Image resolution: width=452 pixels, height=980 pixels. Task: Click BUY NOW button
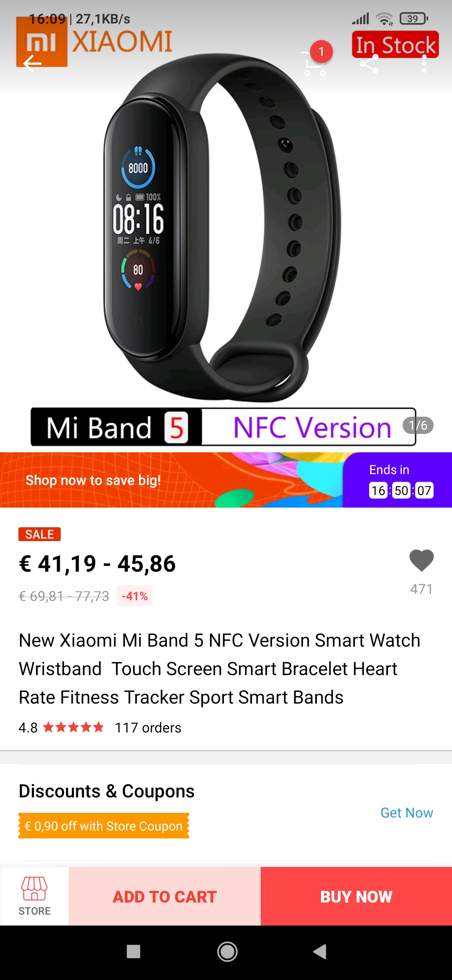[x=356, y=896]
